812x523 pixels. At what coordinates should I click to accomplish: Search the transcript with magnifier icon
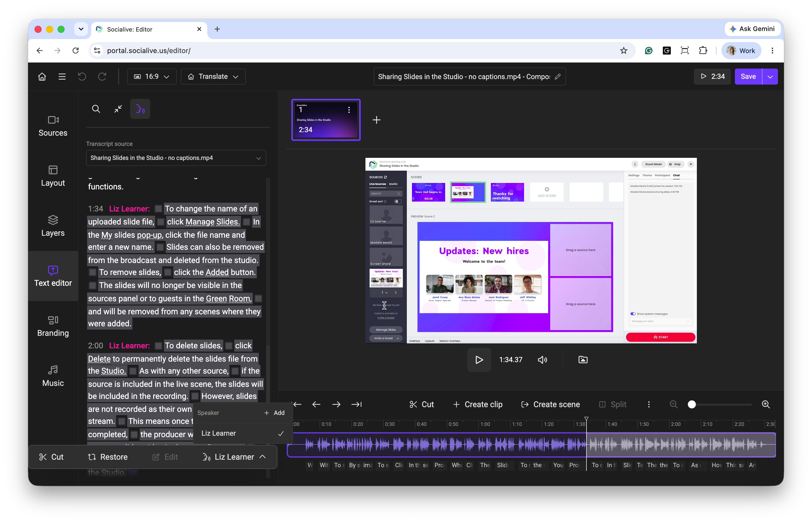[96, 109]
